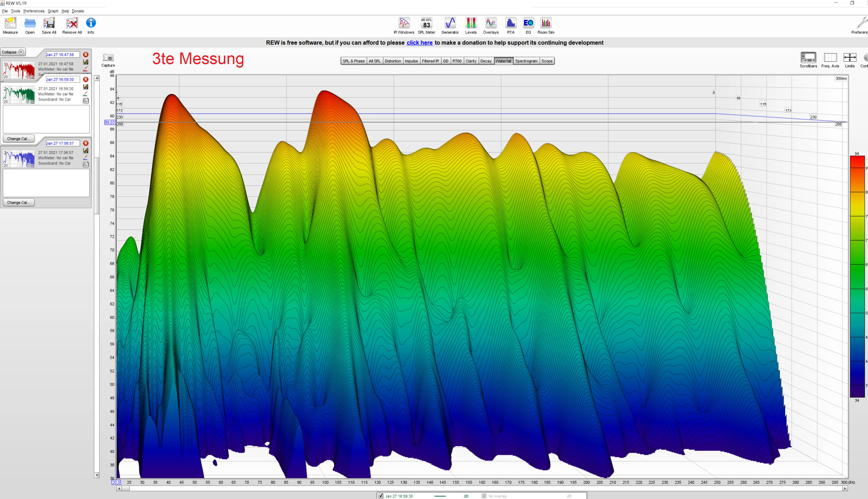Open a measurement file via Open icon
This screenshot has height=499, width=868.
(30, 26)
